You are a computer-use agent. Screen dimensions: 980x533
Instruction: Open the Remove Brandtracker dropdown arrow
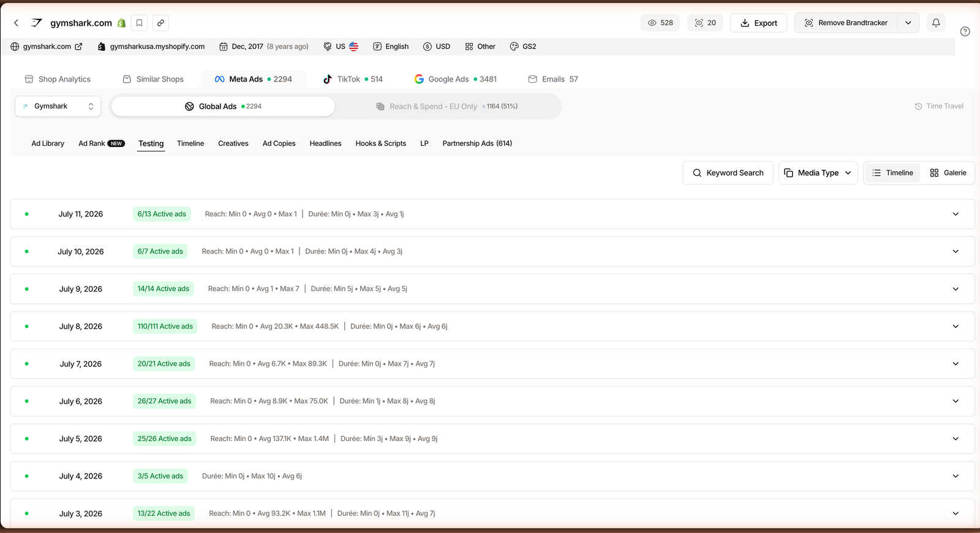[908, 23]
